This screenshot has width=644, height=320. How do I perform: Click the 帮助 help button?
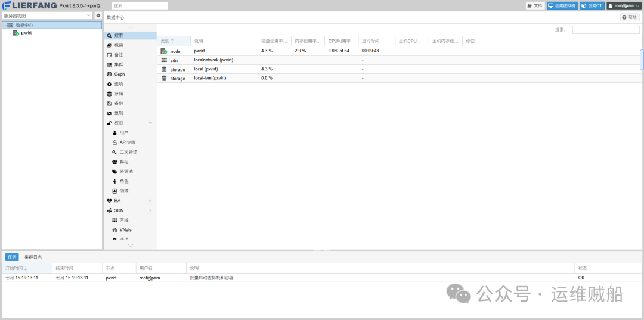[630, 18]
